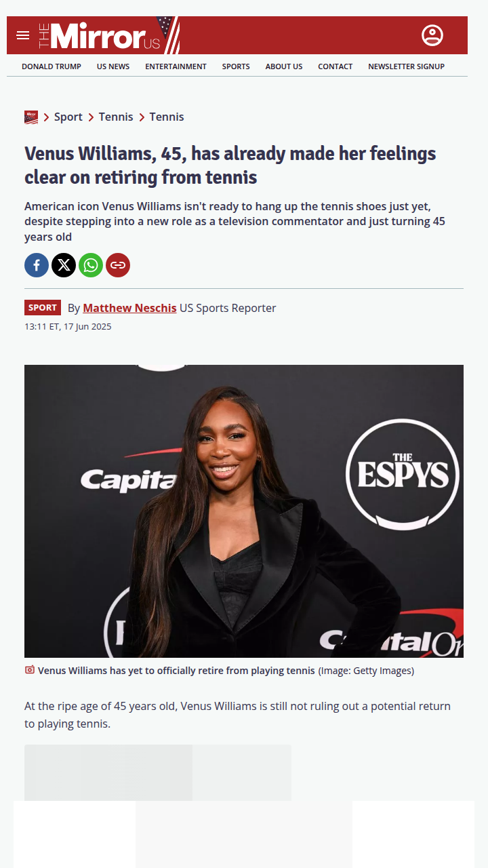Open the Donald Trump nav section
Image resolution: width=488 pixels, height=868 pixels.
(52, 66)
